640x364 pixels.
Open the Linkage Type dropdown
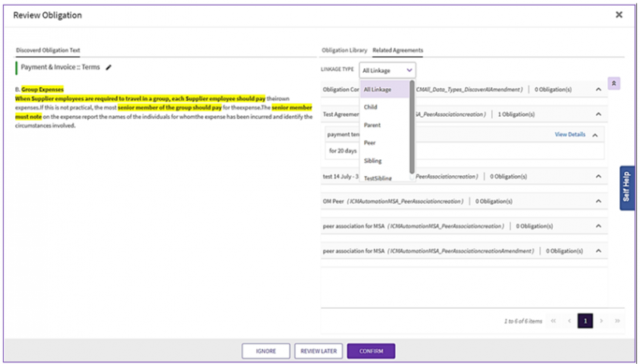[387, 70]
